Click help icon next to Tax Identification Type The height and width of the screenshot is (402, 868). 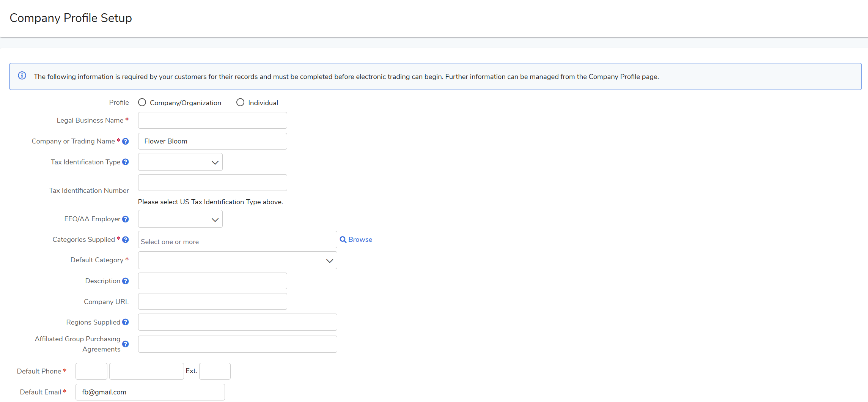click(x=126, y=162)
